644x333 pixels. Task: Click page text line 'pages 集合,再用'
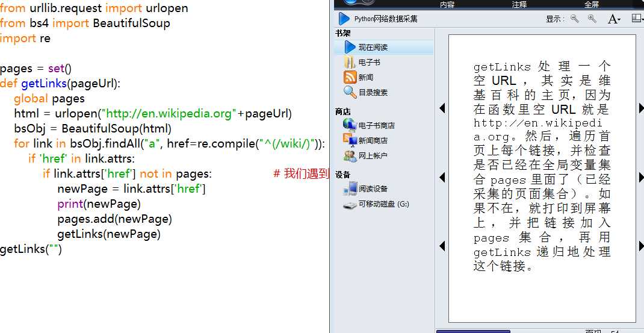542,238
